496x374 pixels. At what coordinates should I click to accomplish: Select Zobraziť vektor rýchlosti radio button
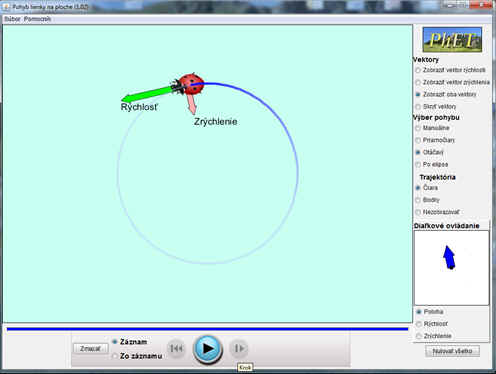click(418, 70)
